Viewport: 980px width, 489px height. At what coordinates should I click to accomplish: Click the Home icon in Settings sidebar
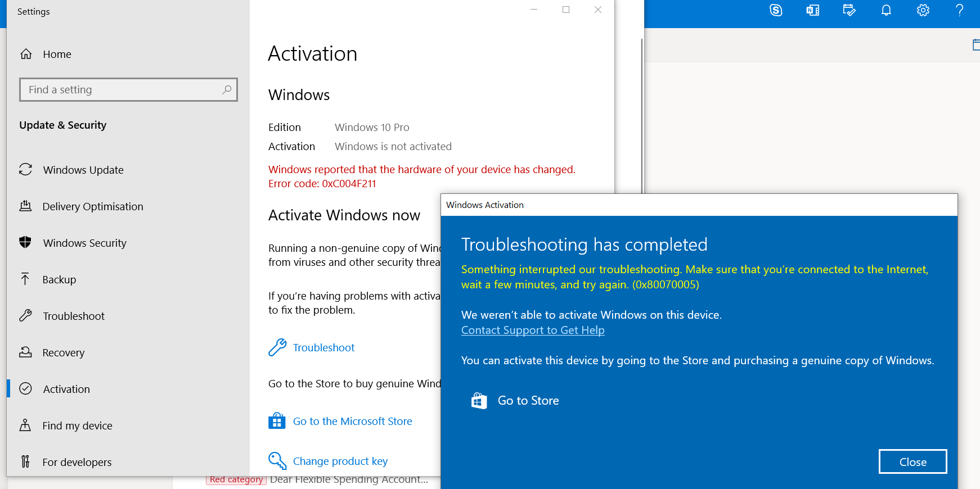(x=26, y=54)
